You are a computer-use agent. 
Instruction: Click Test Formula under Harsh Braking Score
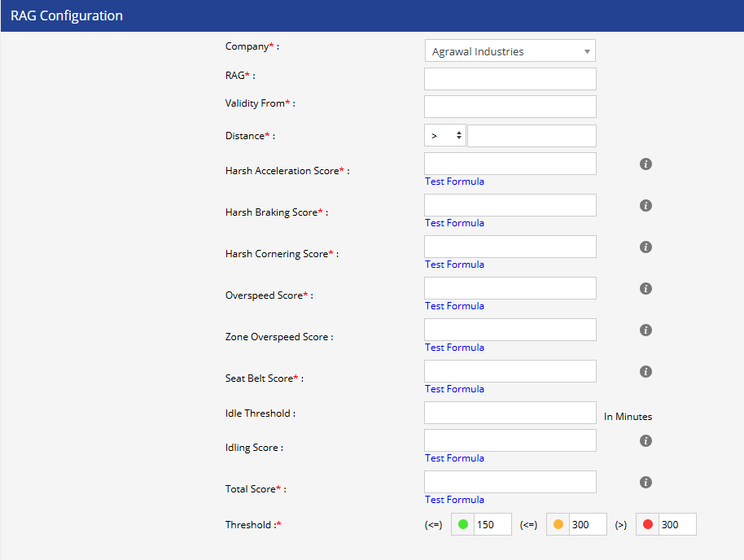[x=454, y=223]
